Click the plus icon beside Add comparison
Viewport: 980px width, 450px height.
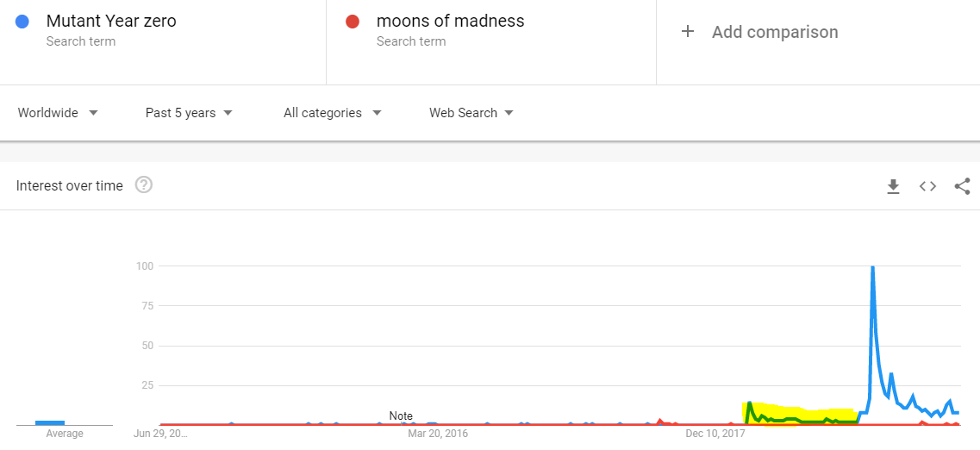(688, 32)
